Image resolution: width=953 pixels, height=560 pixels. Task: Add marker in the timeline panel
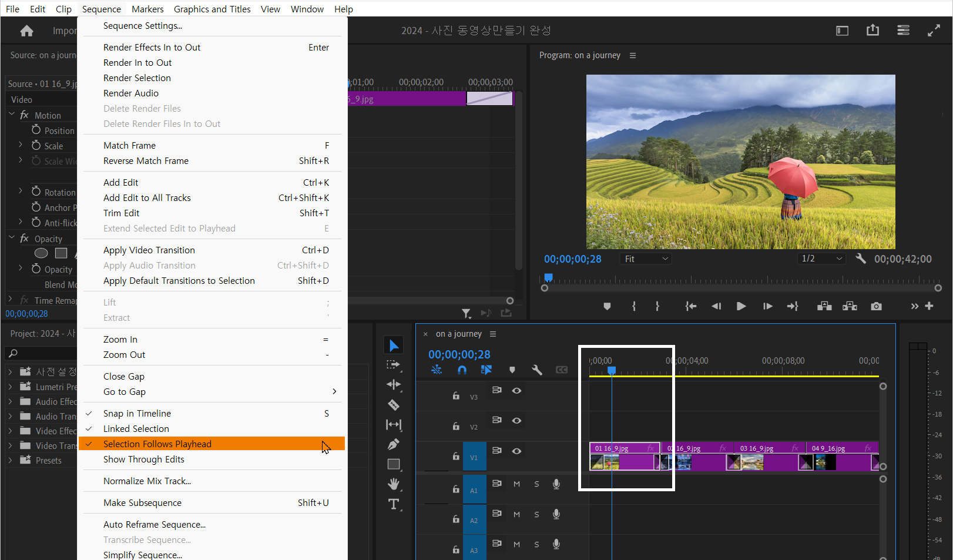click(512, 370)
